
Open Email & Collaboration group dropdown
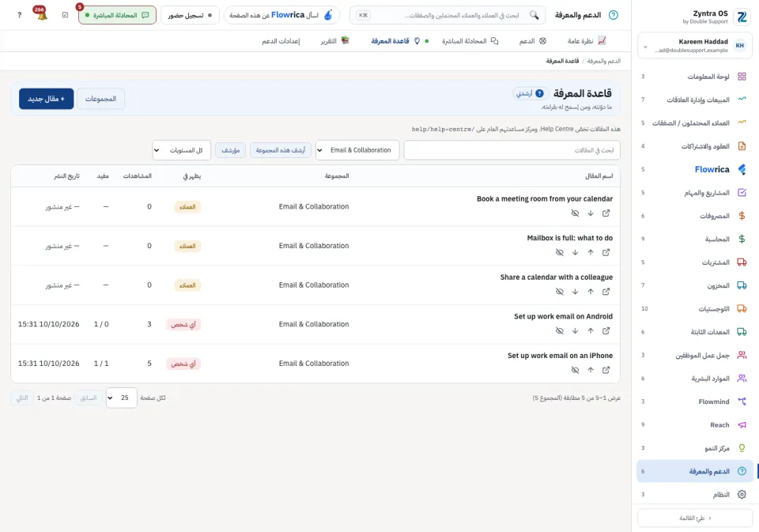pyautogui.click(x=357, y=150)
